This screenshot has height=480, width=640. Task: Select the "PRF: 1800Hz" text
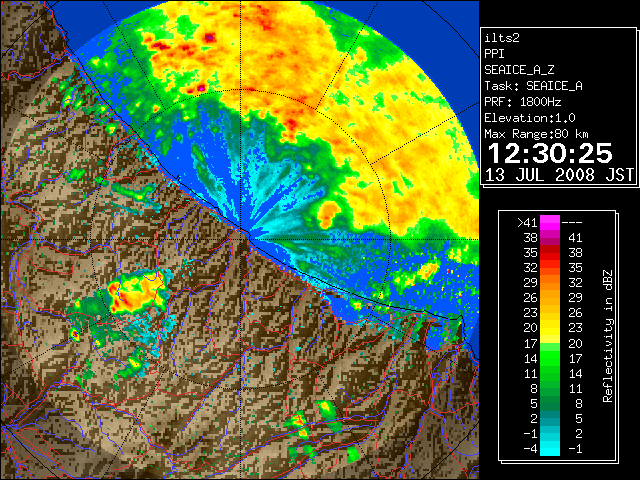click(522, 102)
